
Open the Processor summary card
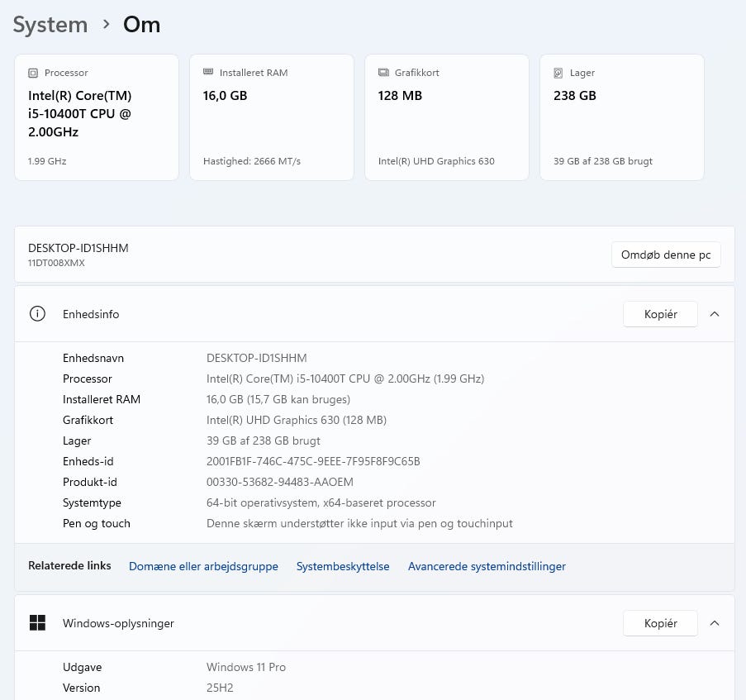coord(97,117)
